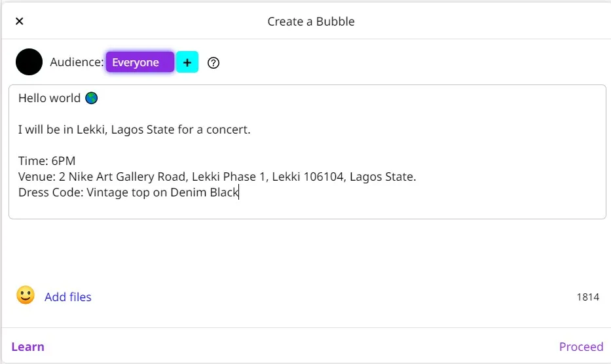Click the 1814 remaining character counter
The height and width of the screenshot is (364, 611).
click(587, 297)
